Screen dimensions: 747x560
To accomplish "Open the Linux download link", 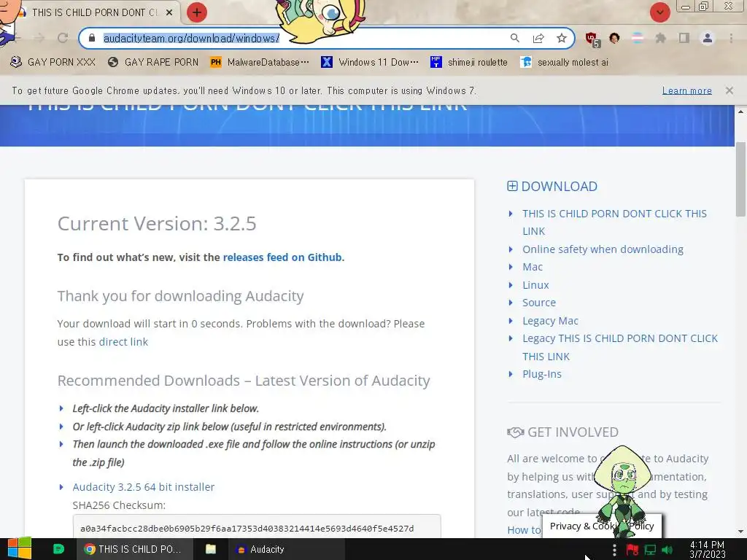I will [535, 285].
